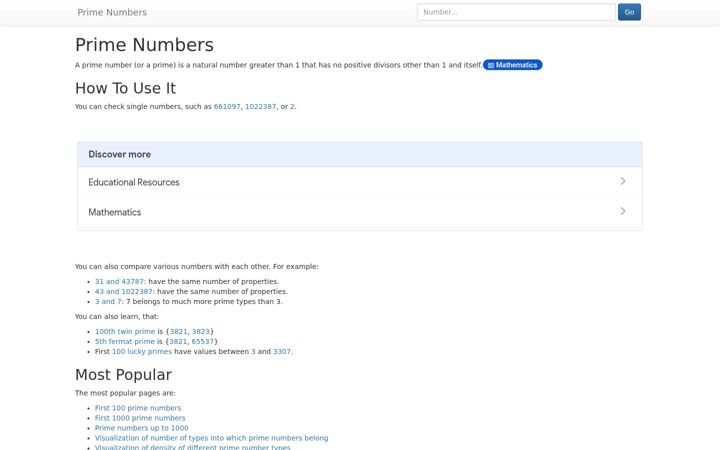Image resolution: width=720 pixels, height=450 pixels.
Task: Open the number 2 link
Action: (x=292, y=107)
